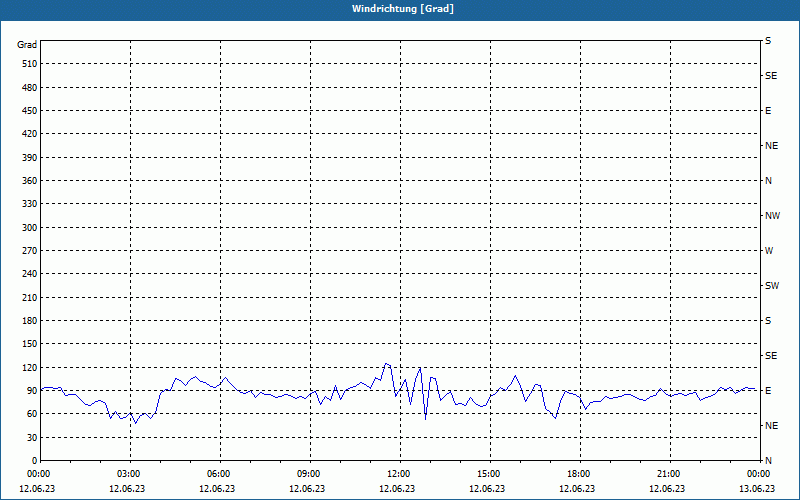Pick the "SW" compass label
Screen dimensions: 800x500
[772, 286]
